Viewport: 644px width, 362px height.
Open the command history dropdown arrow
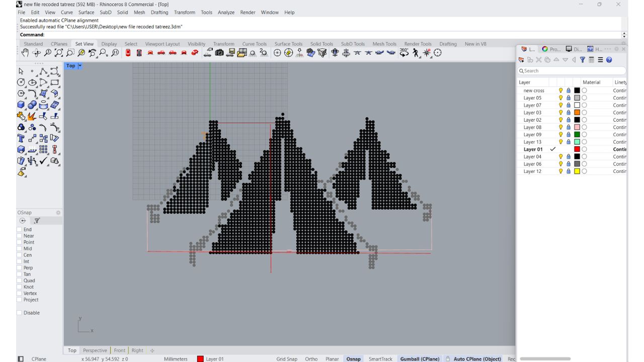click(624, 35)
